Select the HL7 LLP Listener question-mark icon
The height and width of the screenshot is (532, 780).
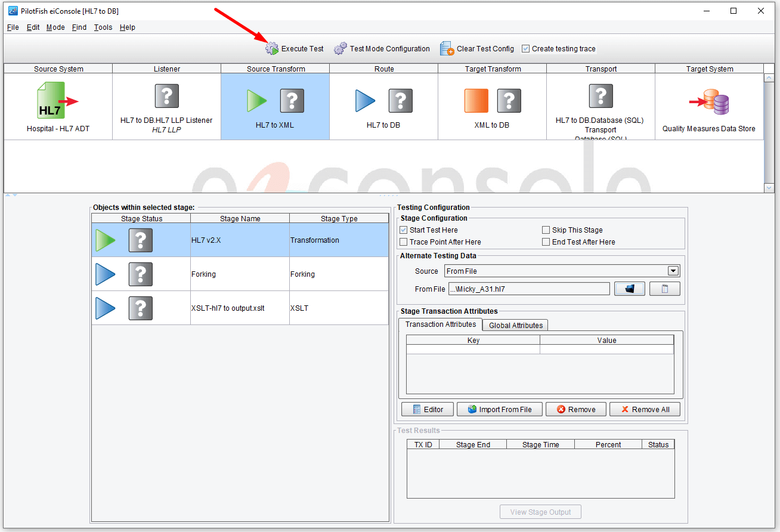(x=167, y=95)
